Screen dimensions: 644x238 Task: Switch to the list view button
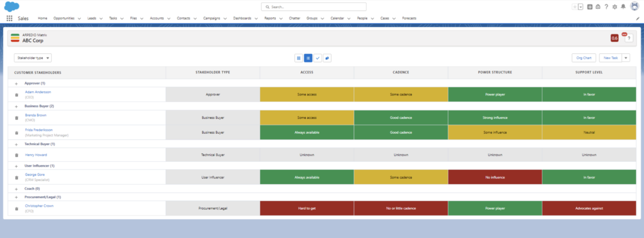coord(308,58)
